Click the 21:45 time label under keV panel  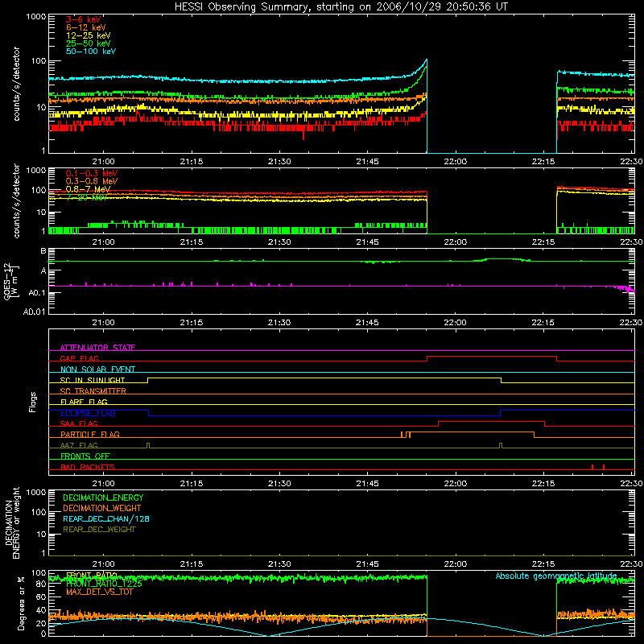coord(367,162)
